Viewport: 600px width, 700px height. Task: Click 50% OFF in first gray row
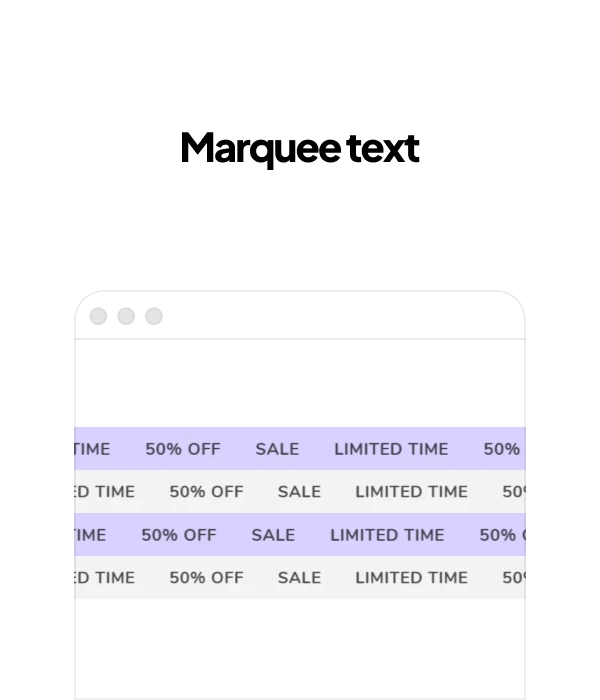point(206,492)
